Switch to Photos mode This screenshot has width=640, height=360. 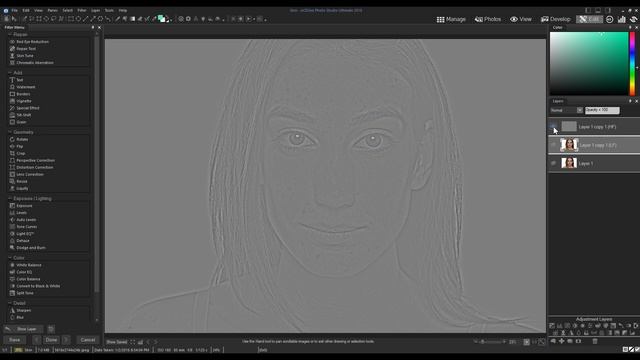point(488,19)
